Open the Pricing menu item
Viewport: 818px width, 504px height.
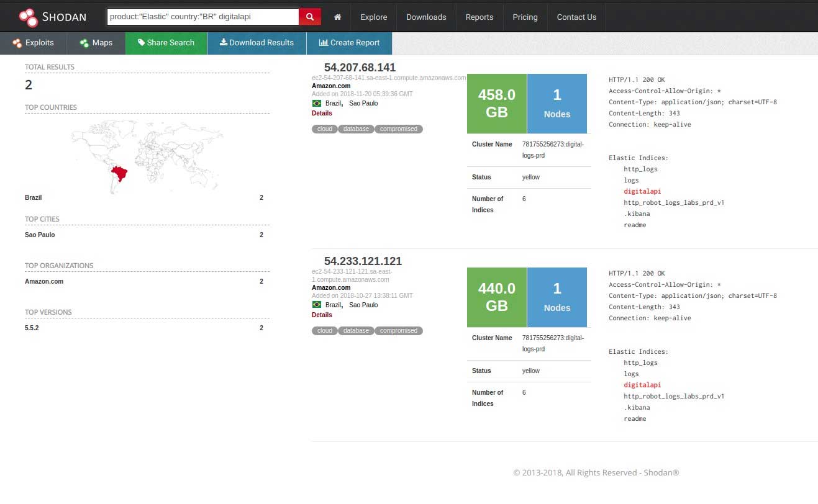tap(525, 17)
